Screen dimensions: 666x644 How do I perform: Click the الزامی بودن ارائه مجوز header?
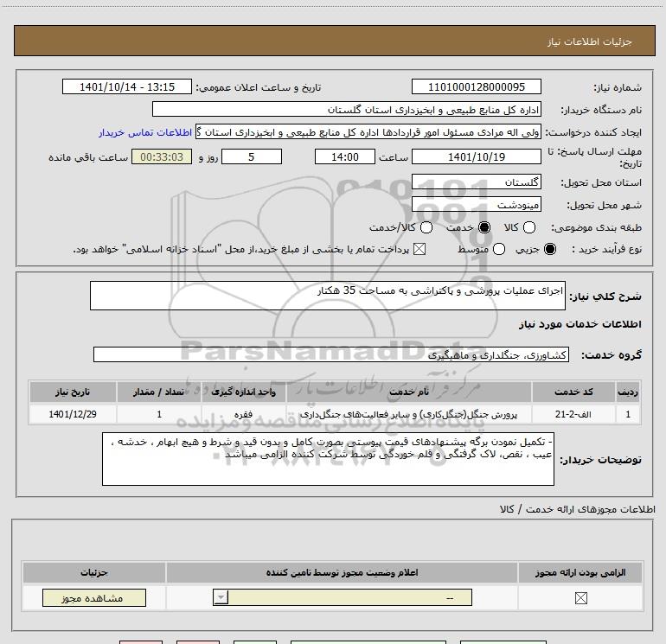pos(580,572)
